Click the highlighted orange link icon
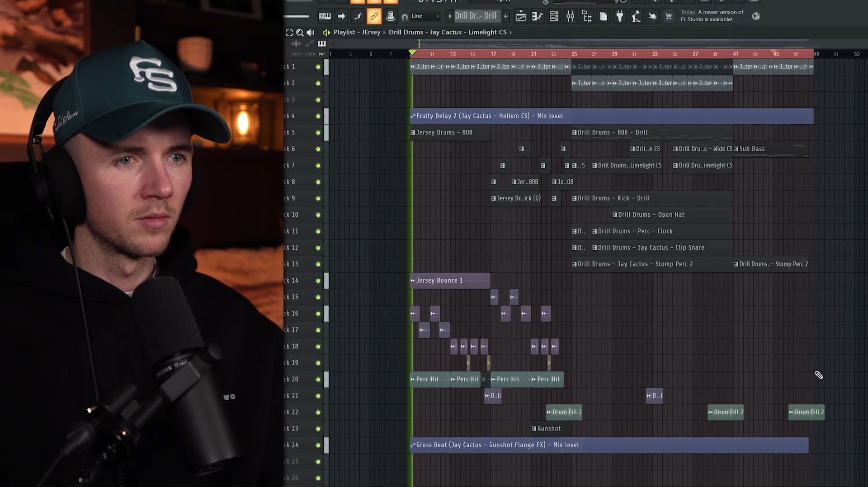Image resolution: width=868 pixels, height=487 pixels. 374,16
